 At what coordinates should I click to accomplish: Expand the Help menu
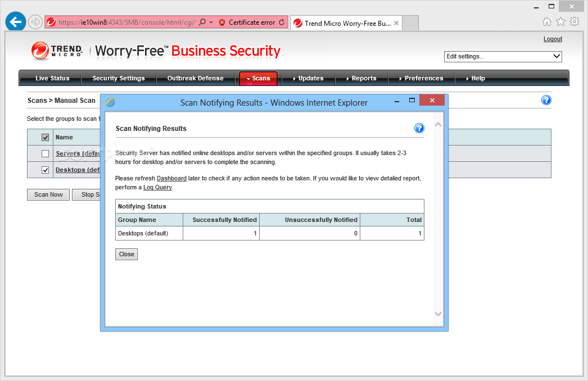pyautogui.click(x=476, y=78)
